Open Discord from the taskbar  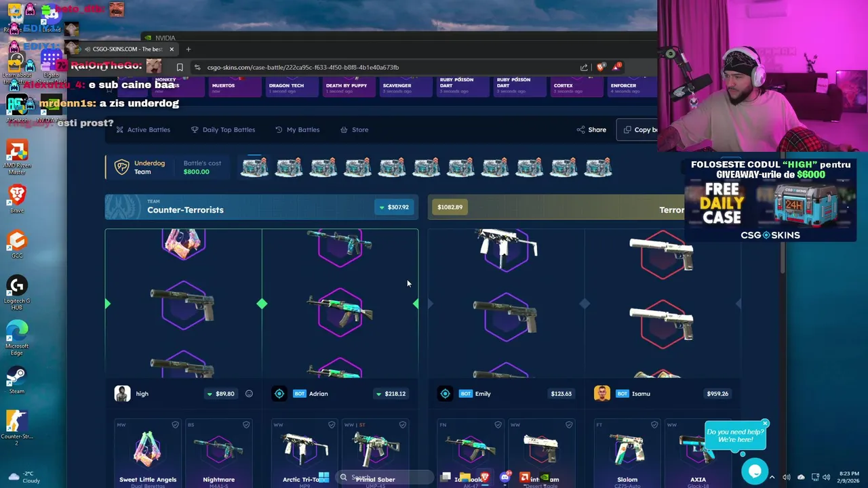pyautogui.click(x=505, y=478)
